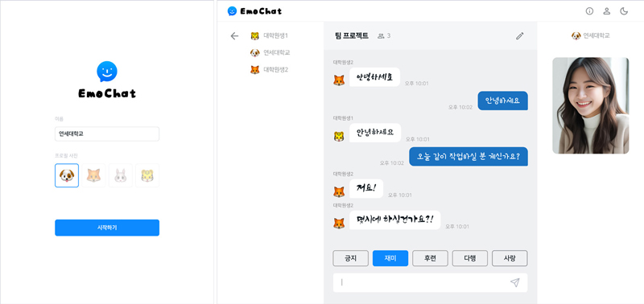Click the chat message input box

pos(430,282)
